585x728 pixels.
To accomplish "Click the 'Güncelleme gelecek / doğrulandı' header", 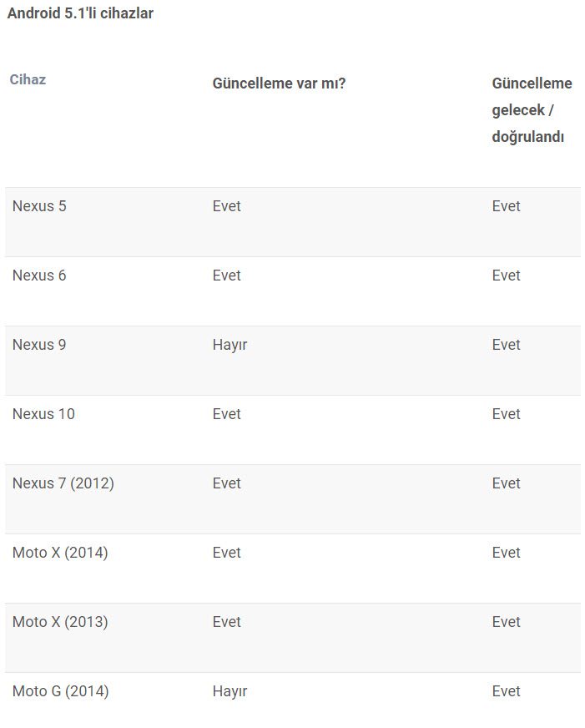I will (532, 110).
